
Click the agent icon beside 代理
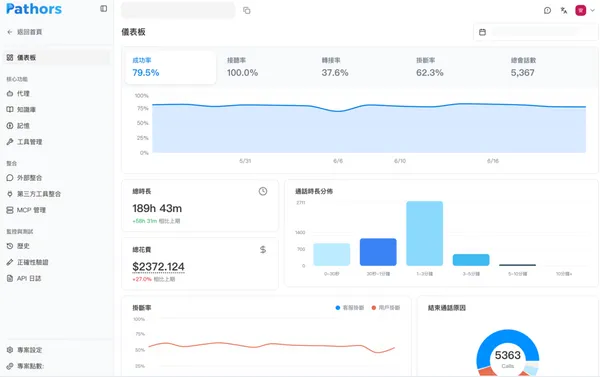coord(10,93)
